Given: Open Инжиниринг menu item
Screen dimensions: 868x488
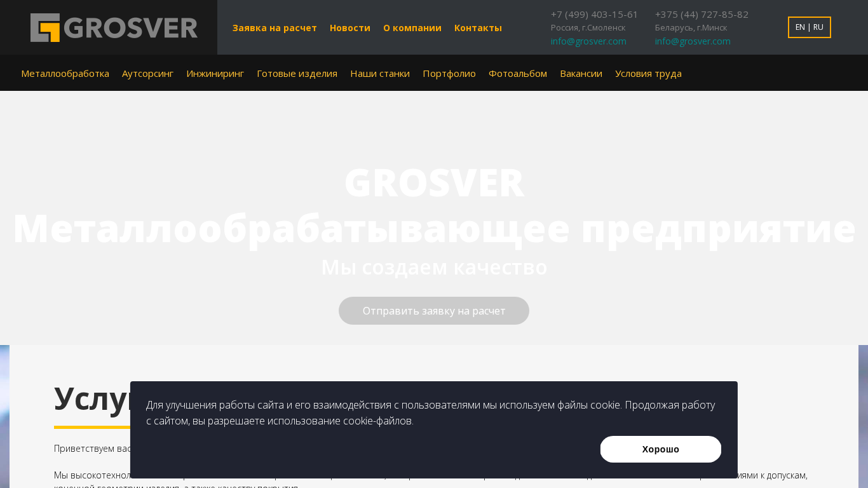Looking at the screenshot, I should [215, 74].
